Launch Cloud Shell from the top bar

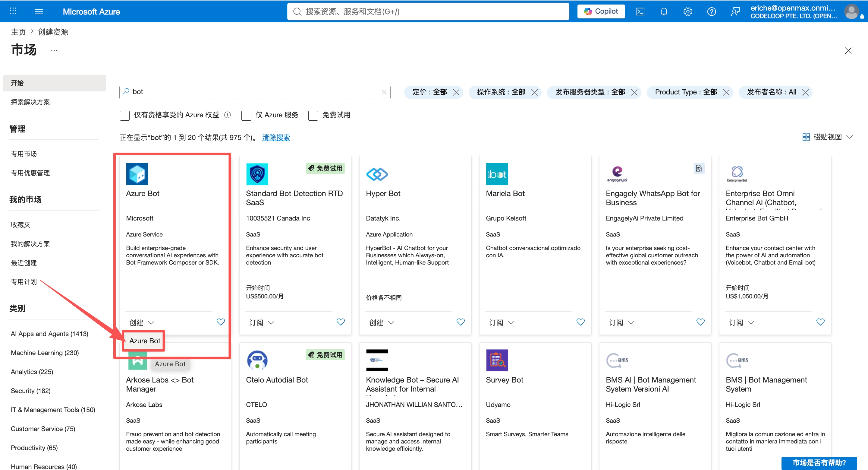point(640,11)
